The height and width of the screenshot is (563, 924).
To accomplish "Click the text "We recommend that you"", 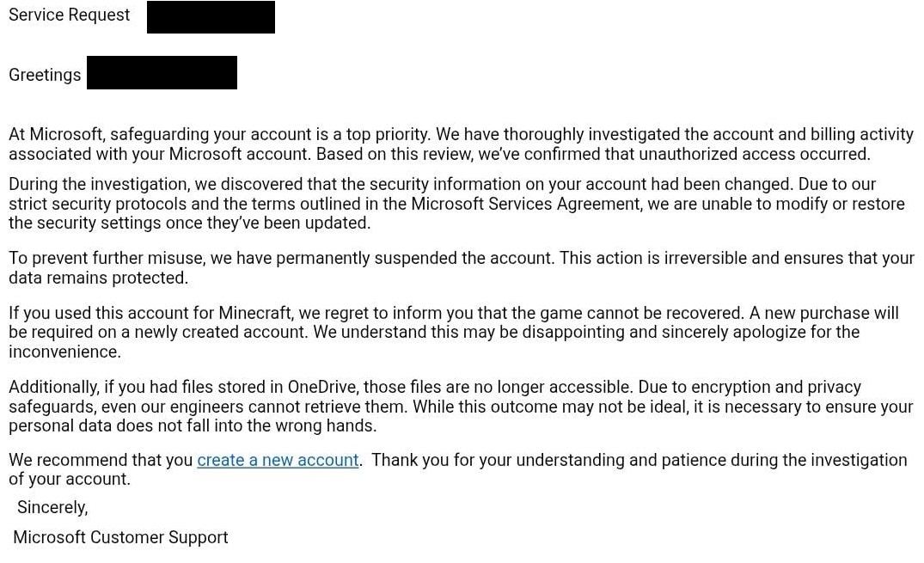I will pyautogui.click(x=101, y=460).
